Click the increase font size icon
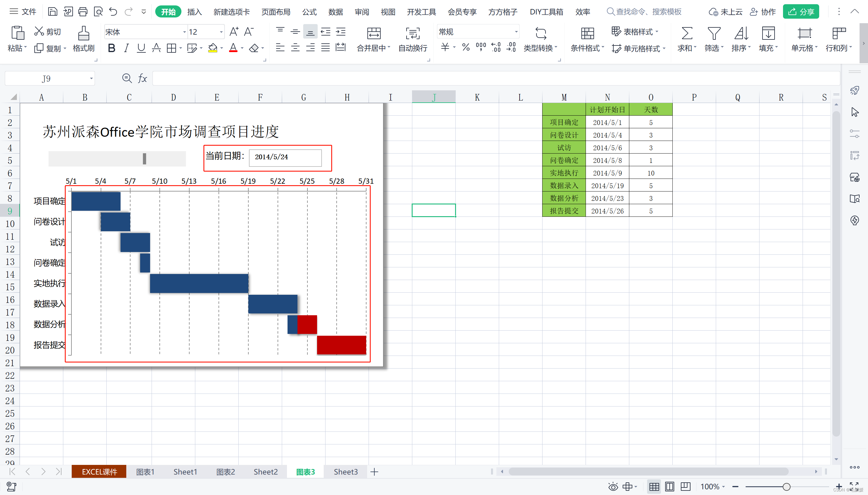 pos(234,32)
